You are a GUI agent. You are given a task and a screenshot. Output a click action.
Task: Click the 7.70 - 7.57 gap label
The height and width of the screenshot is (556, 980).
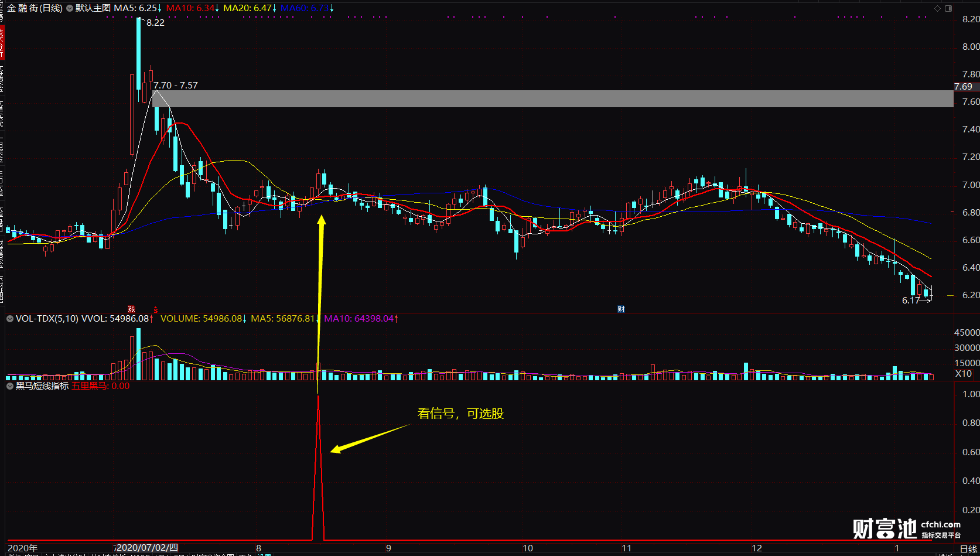click(x=176, y=86)
